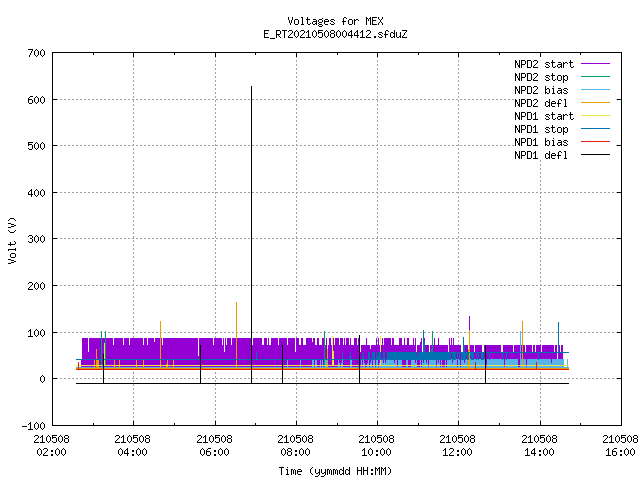Click the 12:00 x-axis time label

[x=457, y=452]
